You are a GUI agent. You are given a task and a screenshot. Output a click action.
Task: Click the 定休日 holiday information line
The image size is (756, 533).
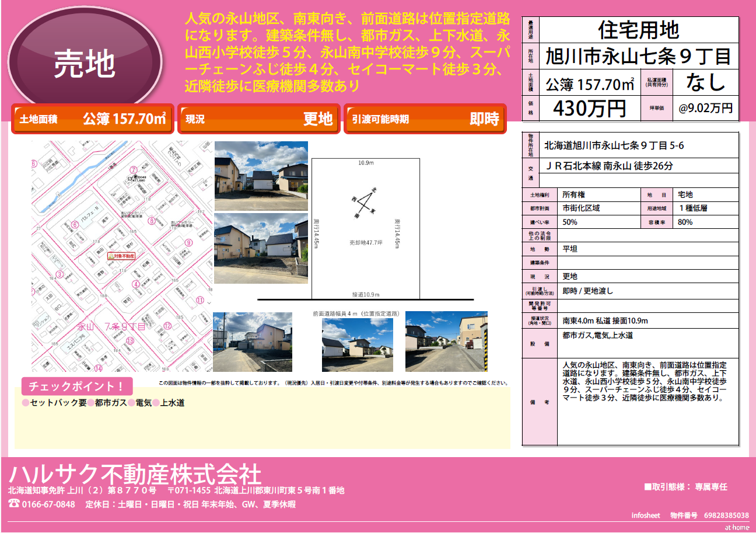(191, 504)
